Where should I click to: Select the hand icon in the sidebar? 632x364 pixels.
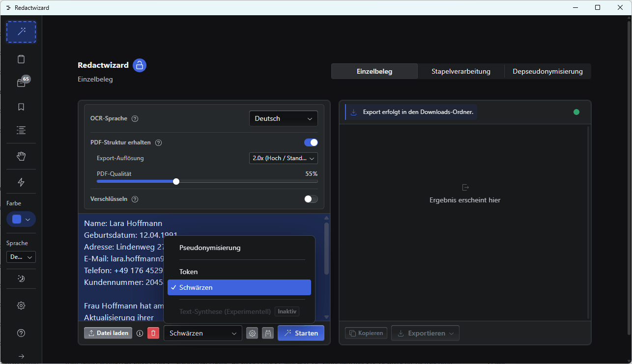21,156
